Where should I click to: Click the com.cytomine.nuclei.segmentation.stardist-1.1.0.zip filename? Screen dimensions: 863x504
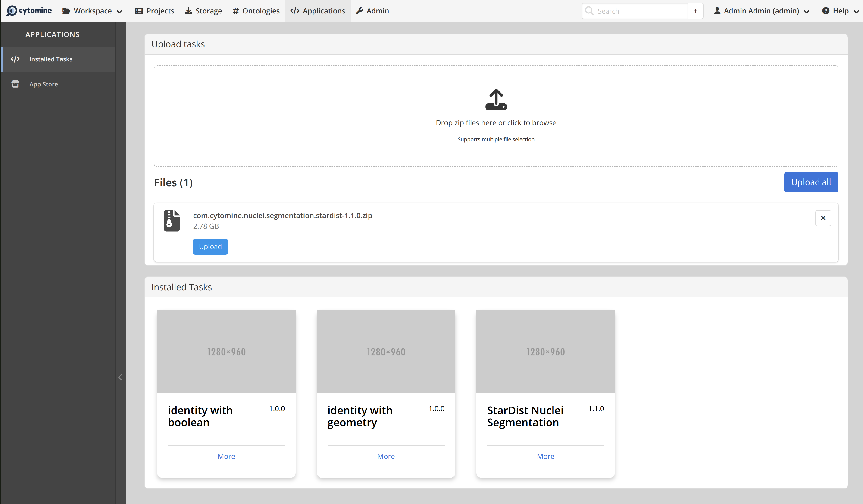click(x=282, y=215)
